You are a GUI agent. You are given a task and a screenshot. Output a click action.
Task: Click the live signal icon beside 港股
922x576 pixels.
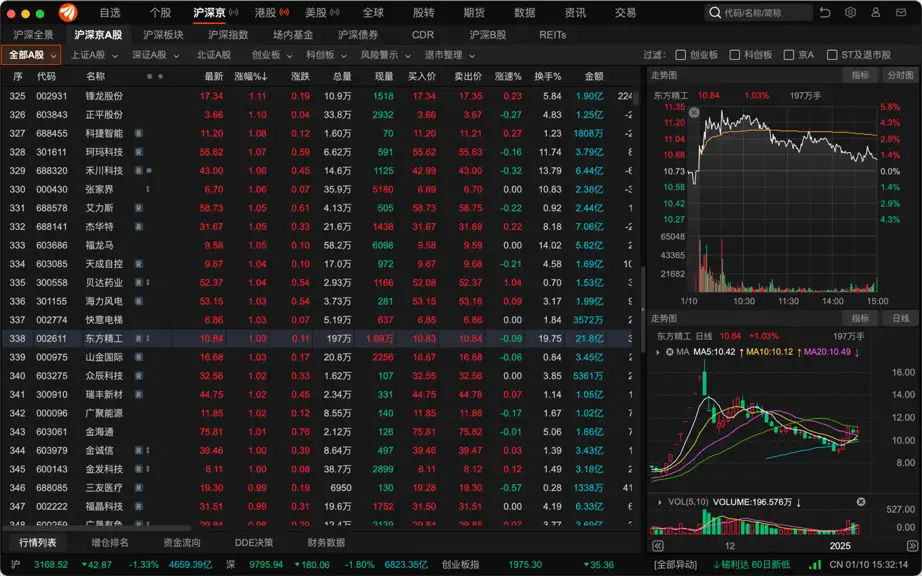click(284, 12)
